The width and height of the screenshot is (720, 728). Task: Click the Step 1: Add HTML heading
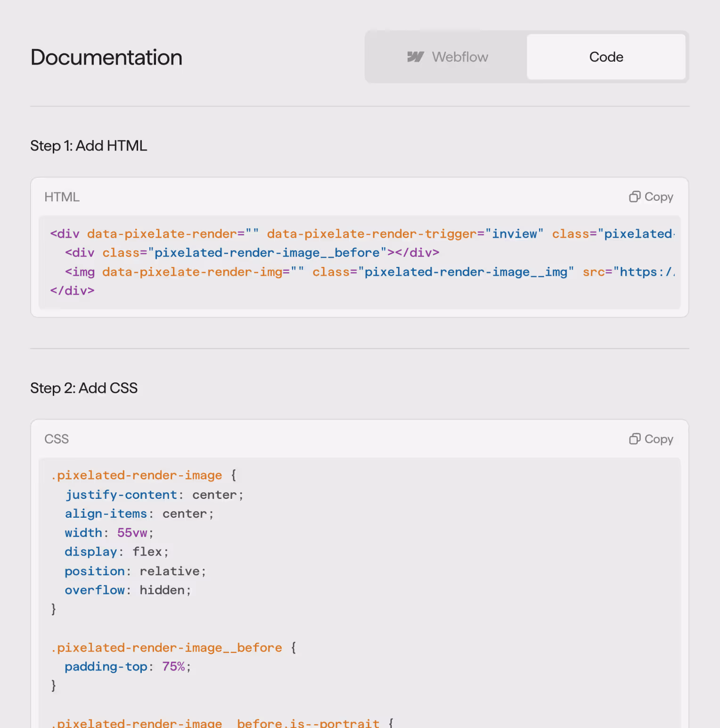89,146
